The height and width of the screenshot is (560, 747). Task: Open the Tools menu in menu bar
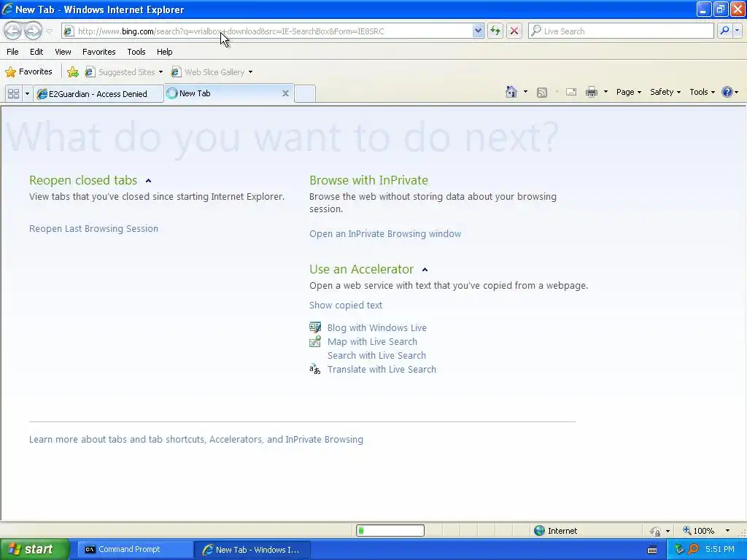pyautogui.click(x=136, y=52)
